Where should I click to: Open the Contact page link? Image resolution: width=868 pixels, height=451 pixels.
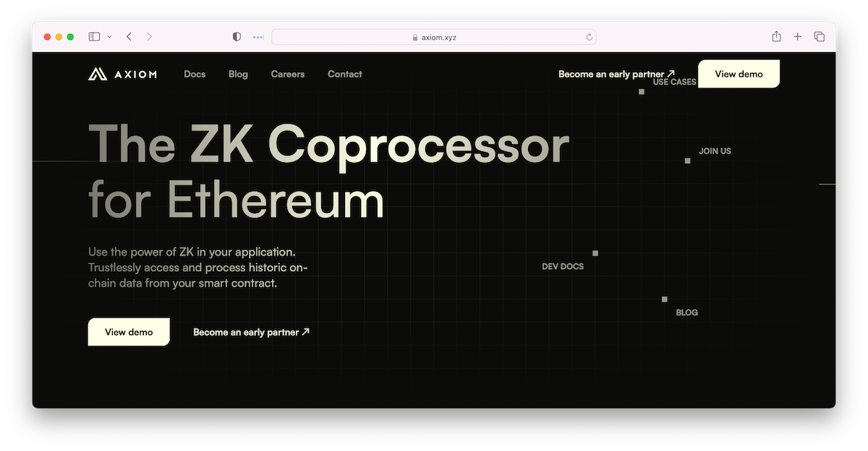[344, 74]
